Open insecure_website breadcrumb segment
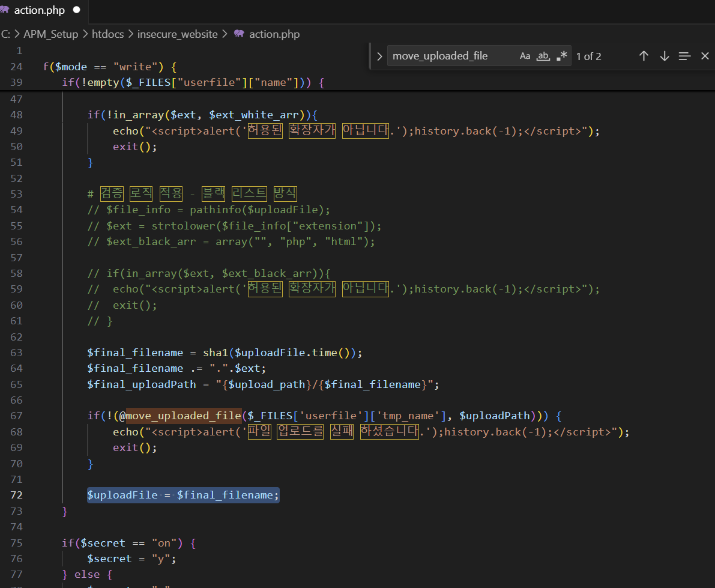 click(x=177, y=34)
